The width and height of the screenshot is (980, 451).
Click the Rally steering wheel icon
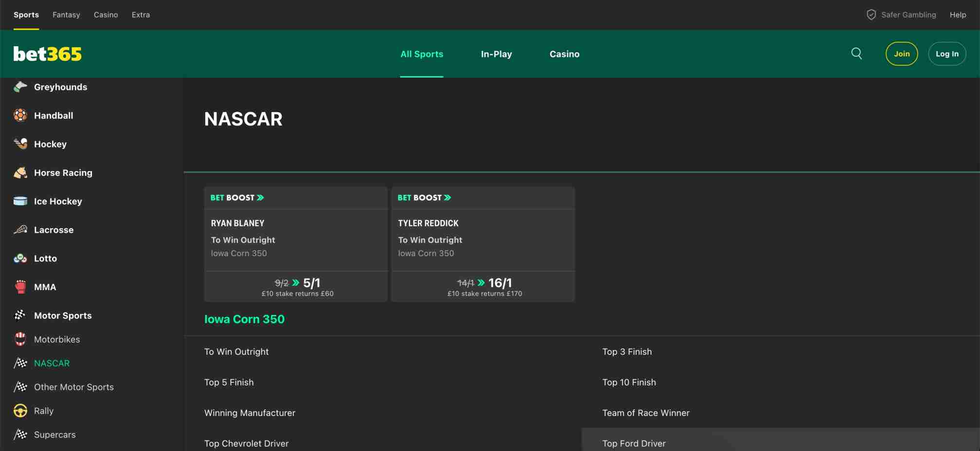point(20,411)
